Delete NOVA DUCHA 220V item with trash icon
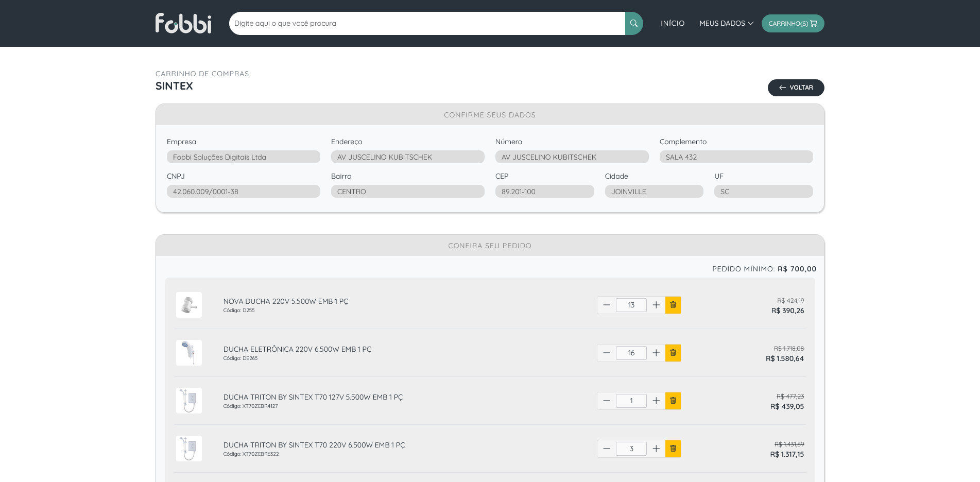 click(673, 305)
